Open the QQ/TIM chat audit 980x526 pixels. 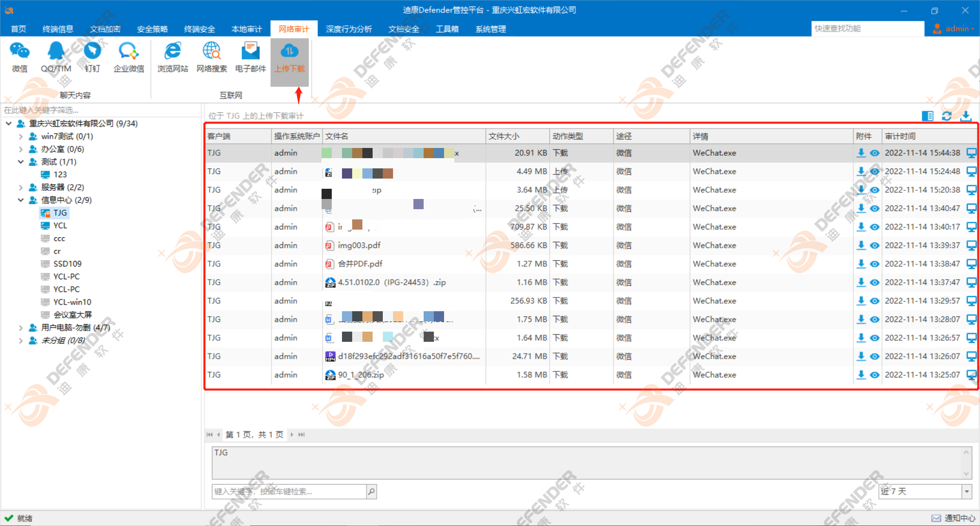tap(56, 57)
